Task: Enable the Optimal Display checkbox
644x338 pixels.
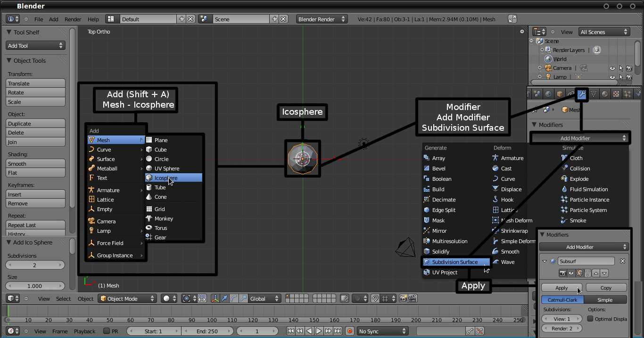Action: (x=590, y=319)
